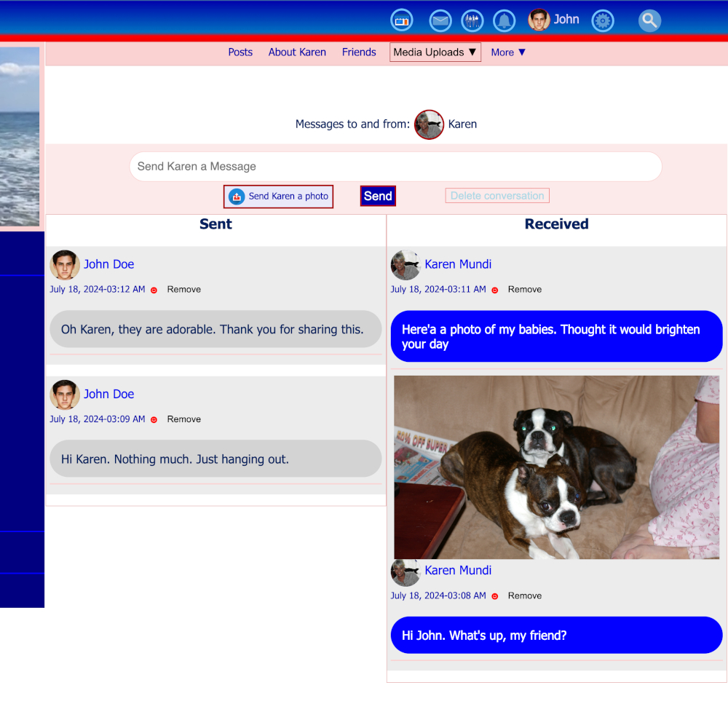Viewport: 728px width, 728px height.
Task: Report the 03:11 AM message via red emoji icon
Action: [494, 290]
